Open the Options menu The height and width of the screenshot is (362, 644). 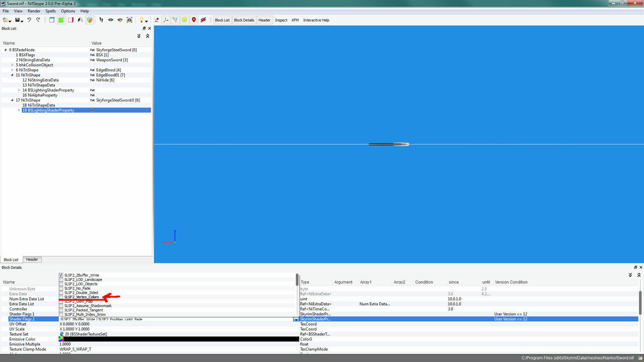pos(68,11)
